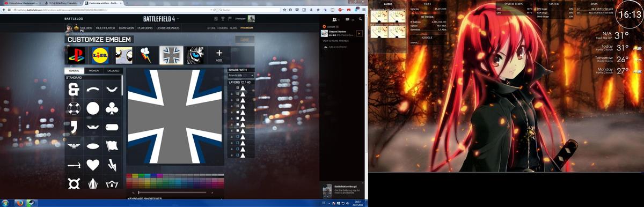Toggle visibility of the second layer

coord(232,94)
